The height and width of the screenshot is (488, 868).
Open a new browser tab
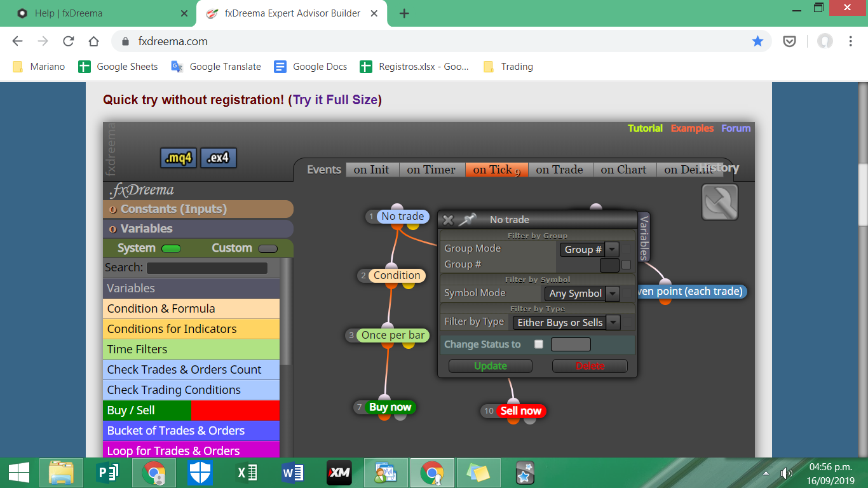point(404,13)
